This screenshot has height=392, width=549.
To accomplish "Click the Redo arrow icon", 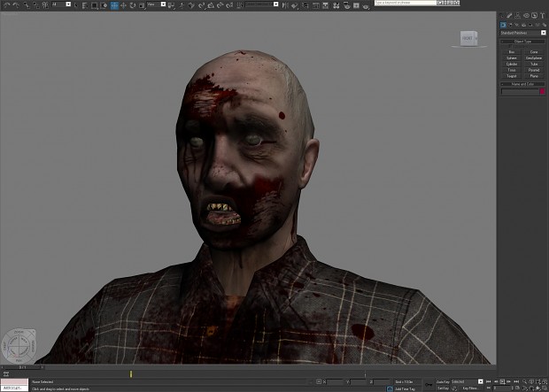I will click(x=16, y=5).
